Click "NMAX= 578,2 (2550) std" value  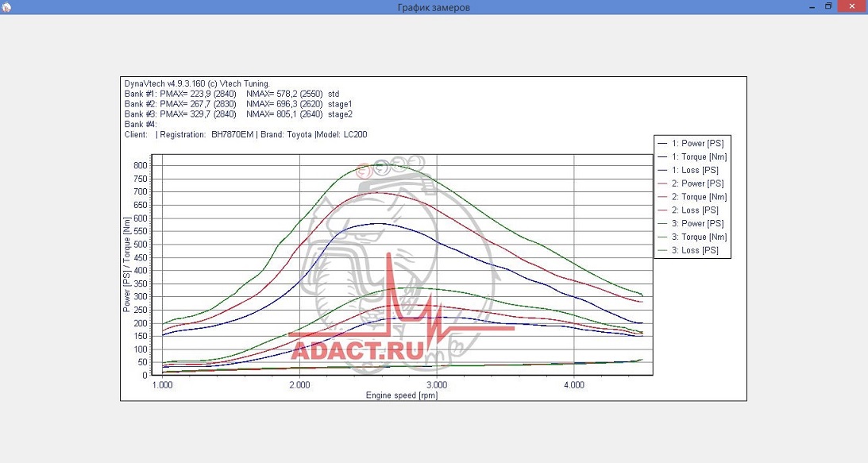coord(293,94)
